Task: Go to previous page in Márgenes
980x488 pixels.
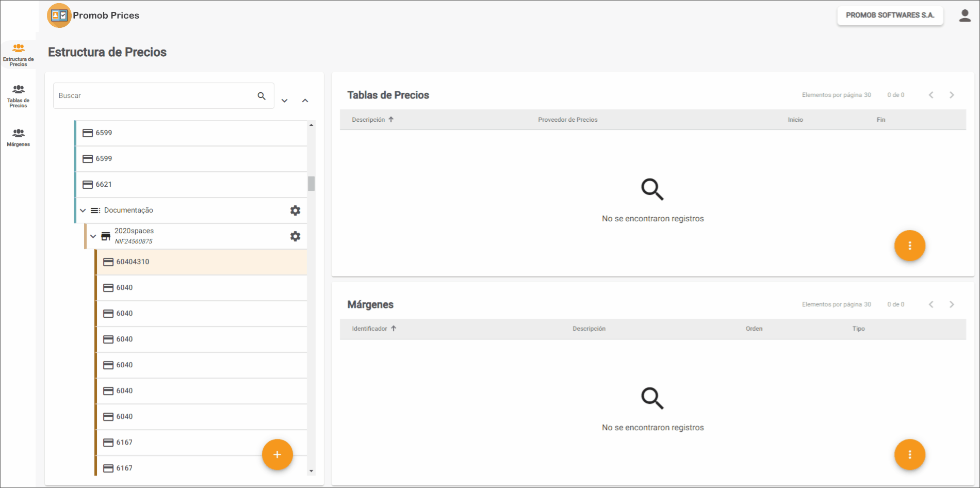Action: click(931, 304)
